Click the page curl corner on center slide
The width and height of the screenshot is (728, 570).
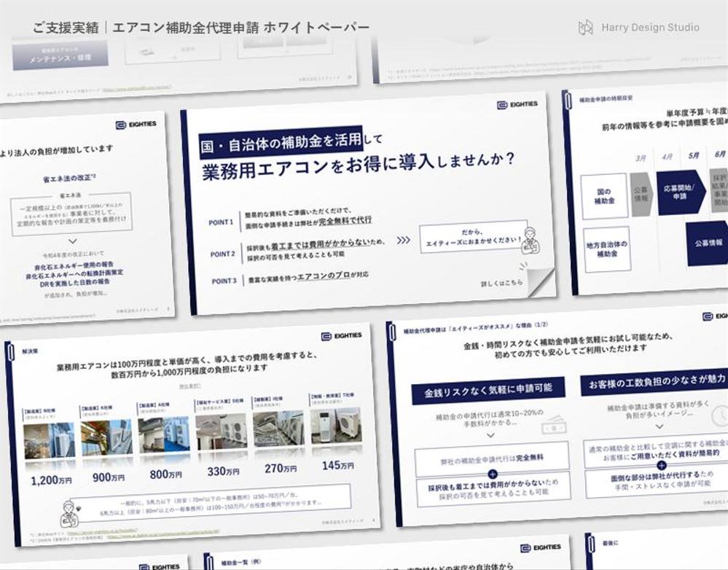(541, 282)
